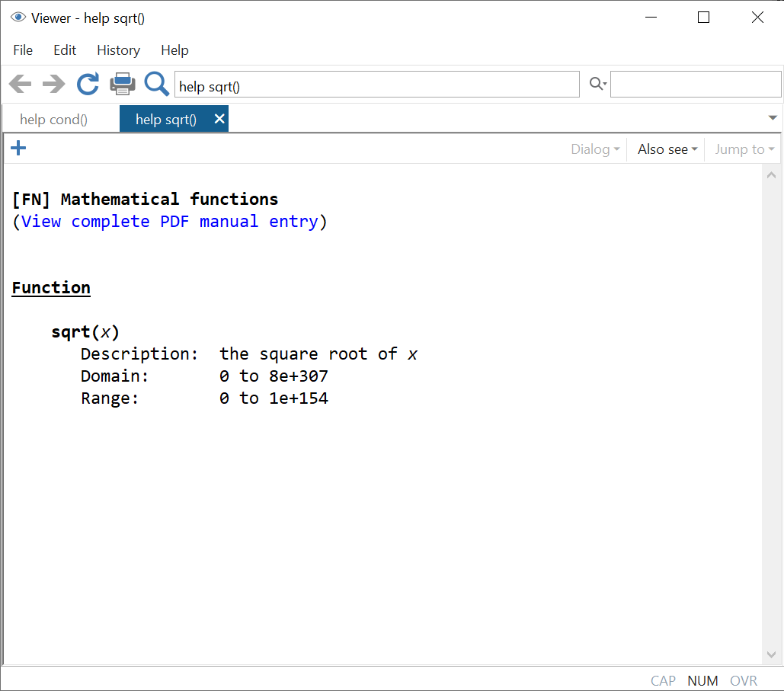Click the Forward arrow navigation icon

(x=53, y=84)
